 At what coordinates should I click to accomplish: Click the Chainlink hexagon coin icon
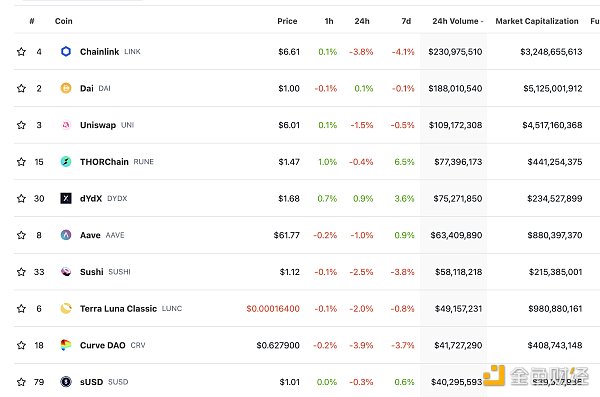pos(66,51)
